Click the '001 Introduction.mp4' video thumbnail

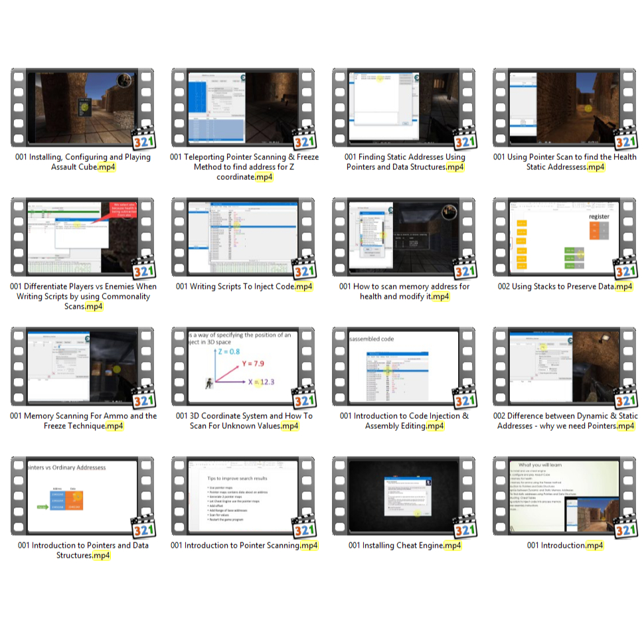click(x=564, y=495)
